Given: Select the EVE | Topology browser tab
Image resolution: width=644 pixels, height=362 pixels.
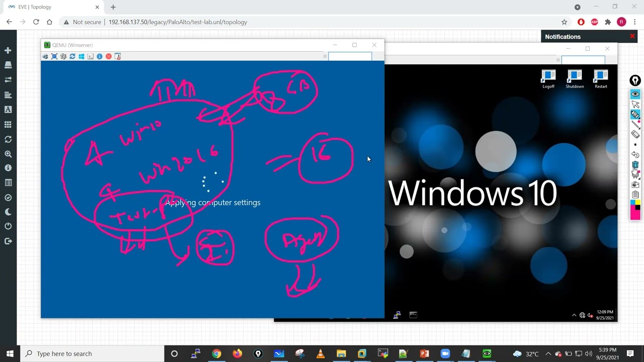Looking at the screenshot, I should coord(53,7).
